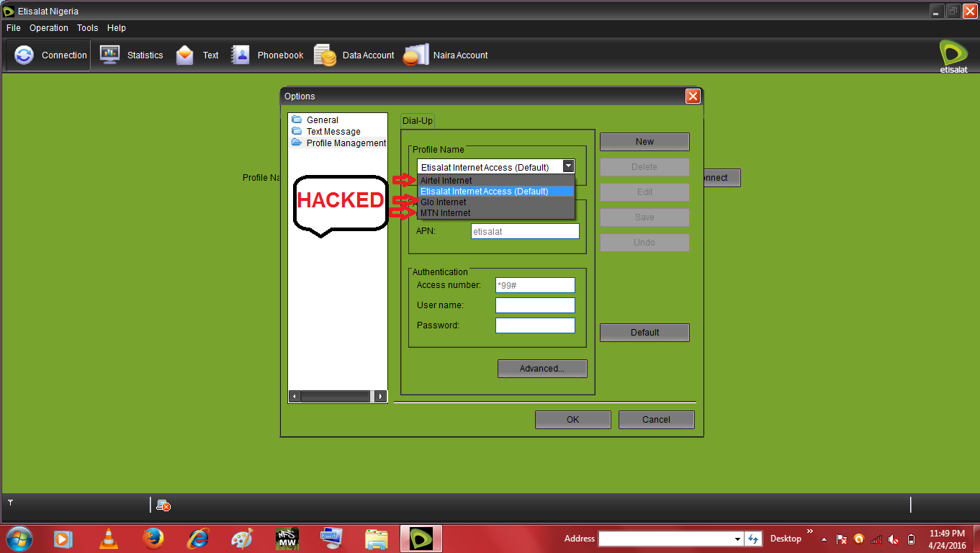Select Text Message in options tree

click(x=333, y=132)
